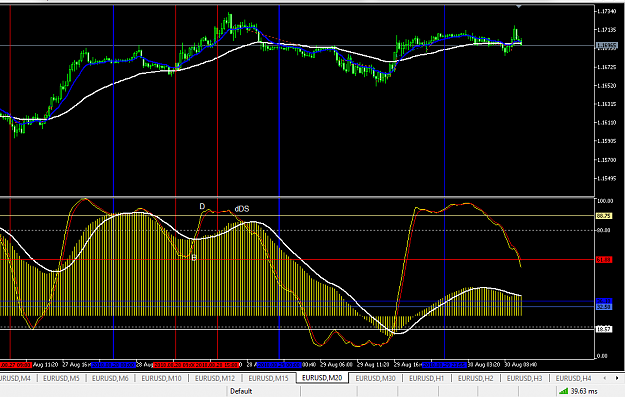625x397 pixels.
Task: Open the EURUSD,H1 chart tab
Action: 426,378
